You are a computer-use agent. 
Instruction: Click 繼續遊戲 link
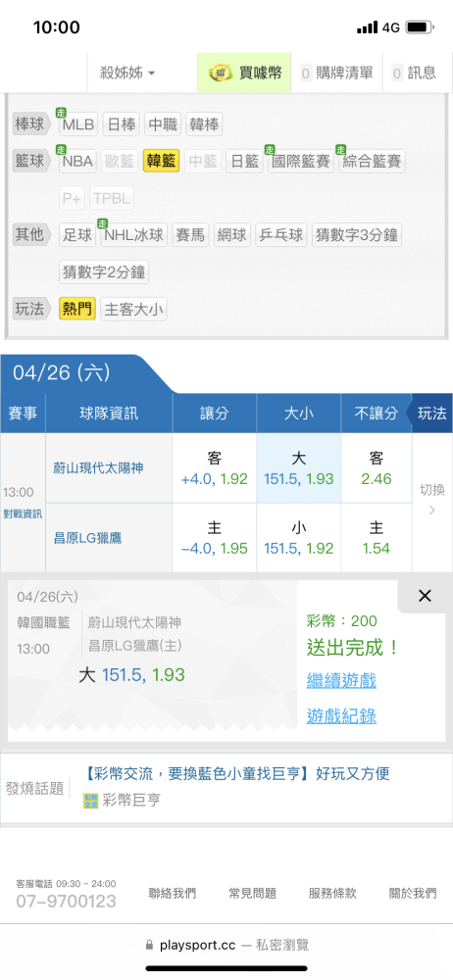(x=341, y=680)
